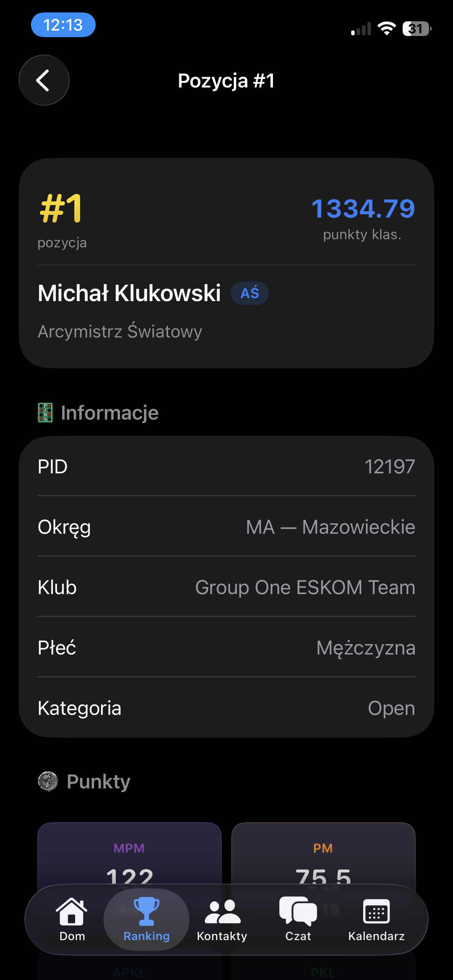
Task: Select the Ranking trophy tab
Action: click(146, 919)
